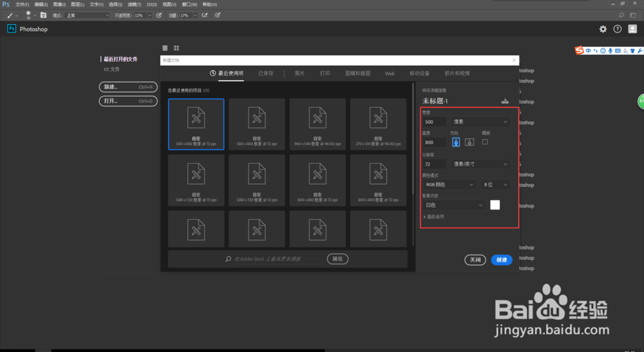Image resolution: width=644 pixels, height=352 pixels.
Task: Click the 前往 button
Action: (337, 259)
